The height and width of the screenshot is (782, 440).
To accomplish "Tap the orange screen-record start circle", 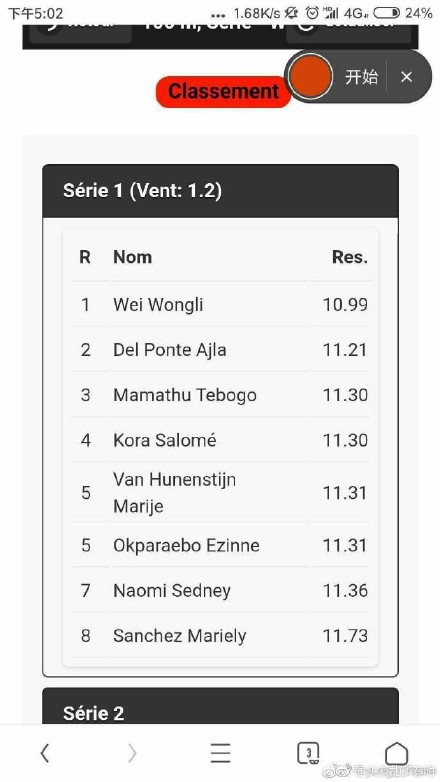I will point(310,76).
